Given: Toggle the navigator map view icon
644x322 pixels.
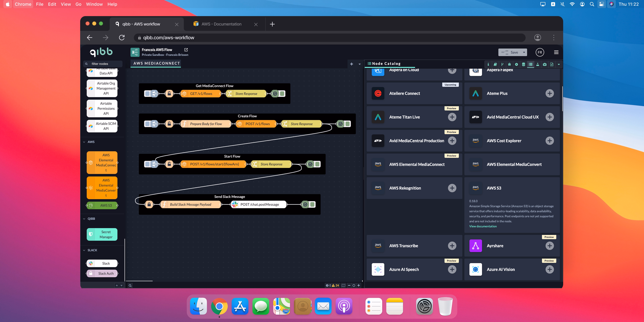Looking at the screenshot, I should tap(343, 285).
